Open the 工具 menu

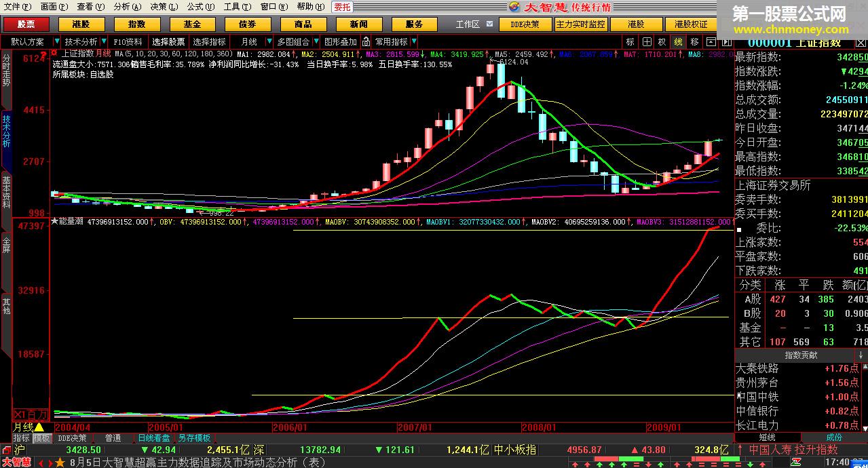click(238, 7)
